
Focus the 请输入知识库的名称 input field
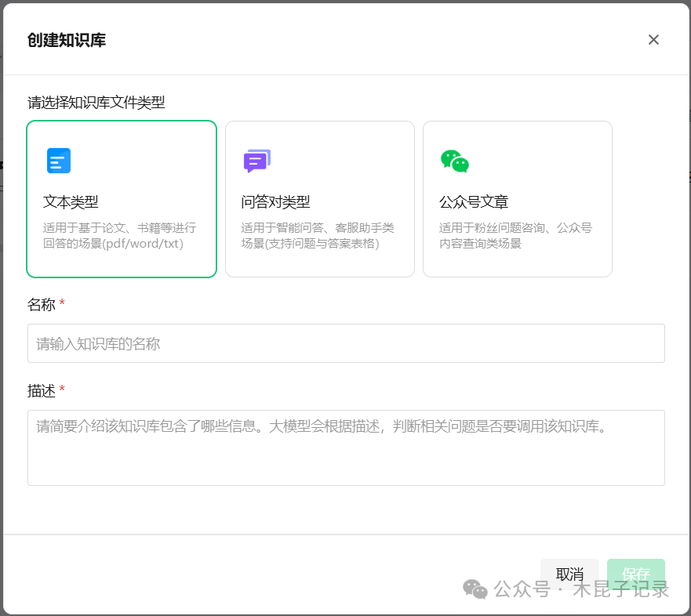pyautogui.click(x=346, y=343)
